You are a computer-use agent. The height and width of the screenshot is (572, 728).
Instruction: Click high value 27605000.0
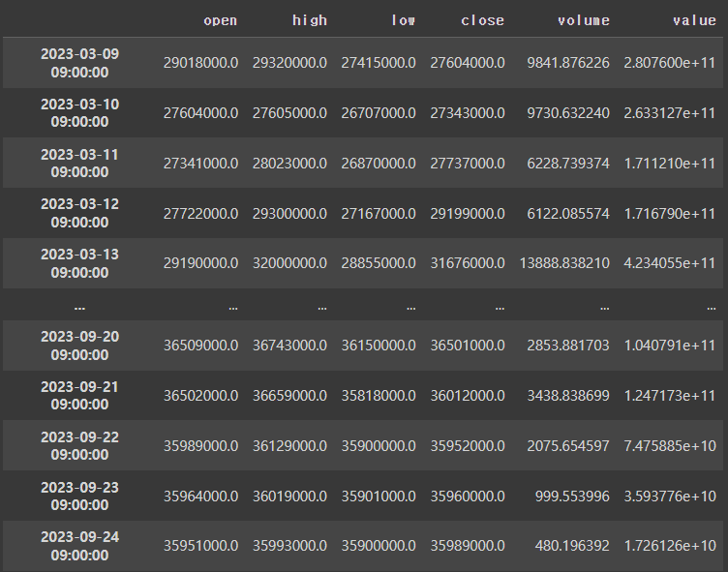[x=289, y=113]
